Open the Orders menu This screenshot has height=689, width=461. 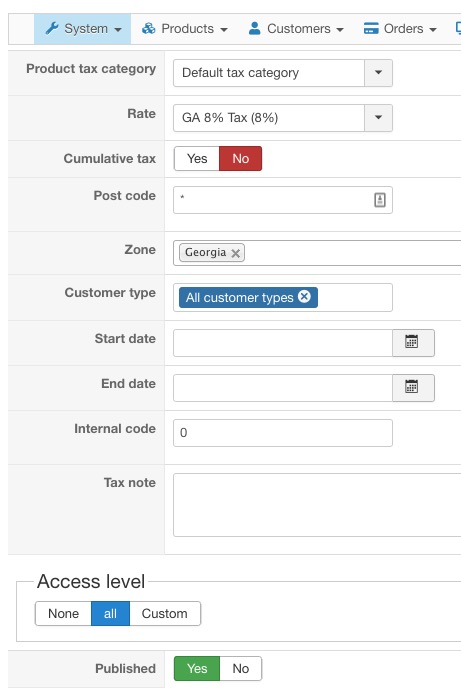pyautogui.click(x=400, y=29)
